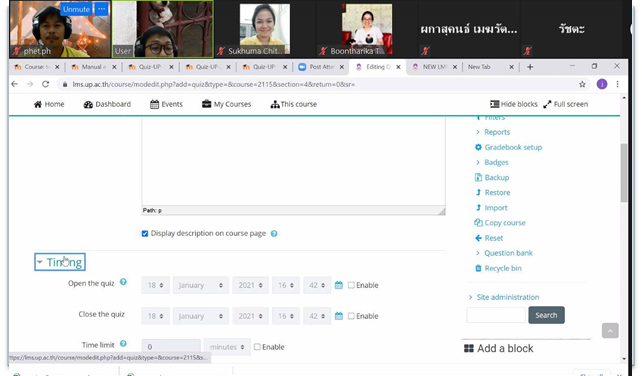Open the Reset course link

494,238
